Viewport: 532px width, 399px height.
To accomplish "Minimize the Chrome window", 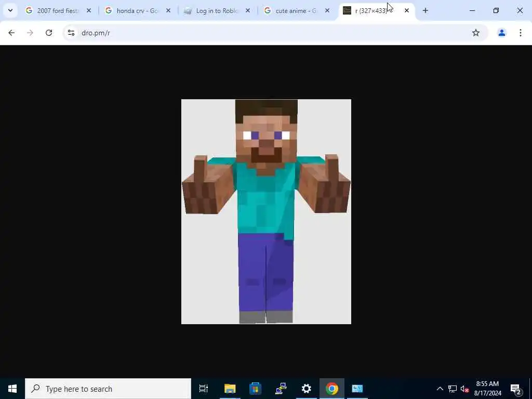I will pyautogui.click(x=472, y=11).
